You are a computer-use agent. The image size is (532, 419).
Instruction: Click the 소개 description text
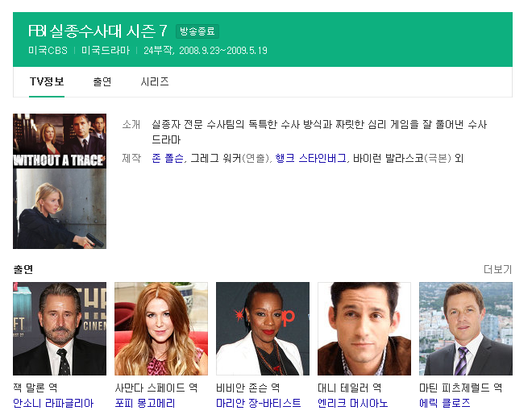point(319,132)
